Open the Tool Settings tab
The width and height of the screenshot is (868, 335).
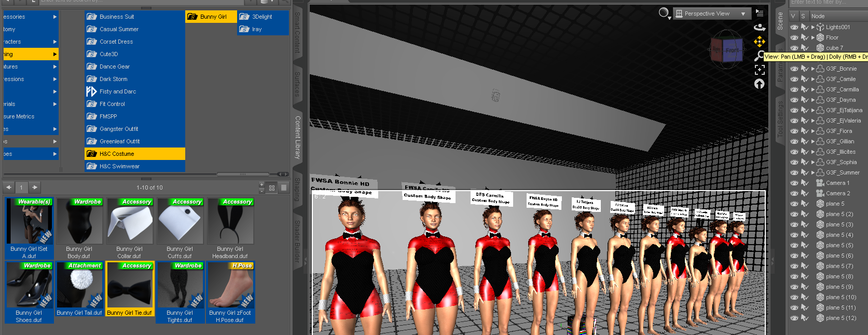(x=780, y=119)
